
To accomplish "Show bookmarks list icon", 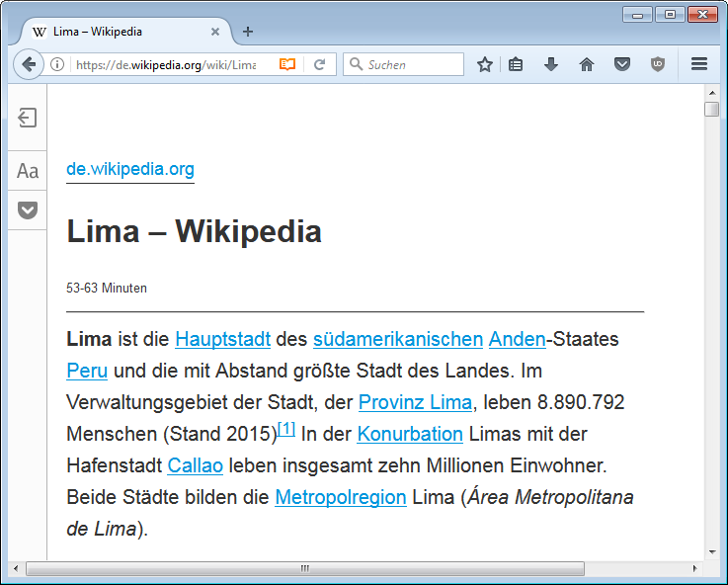I will point(516,64).
